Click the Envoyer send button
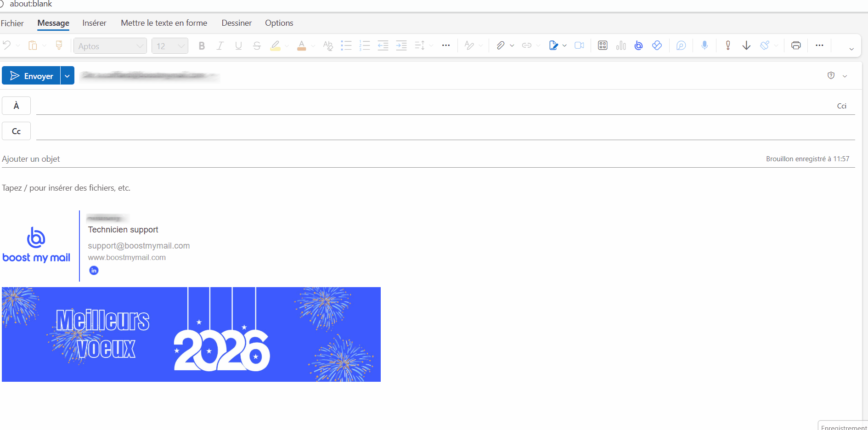 coord(31,76)
